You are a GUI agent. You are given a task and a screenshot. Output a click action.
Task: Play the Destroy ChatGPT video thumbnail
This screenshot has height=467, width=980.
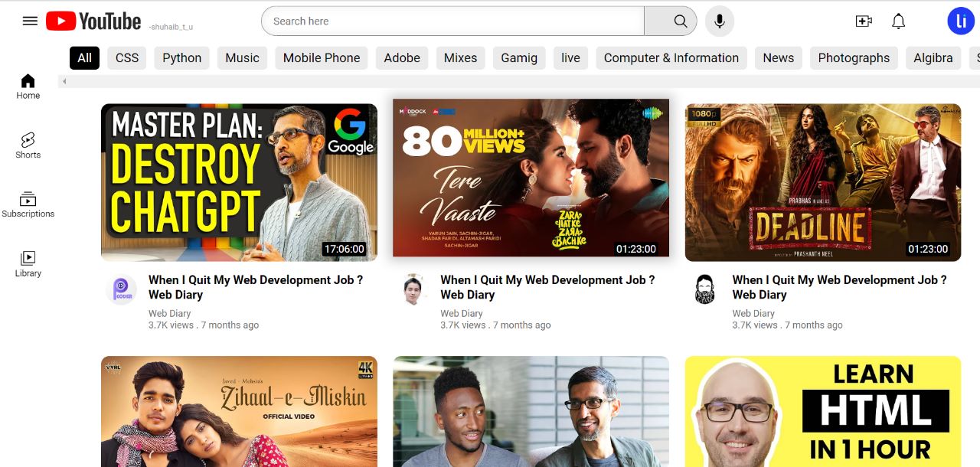pos(239,182)
